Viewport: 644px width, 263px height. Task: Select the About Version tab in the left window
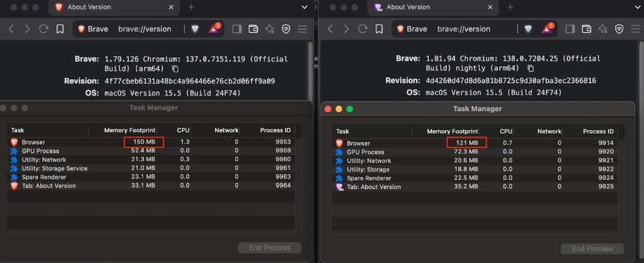(x=115, y=8)
